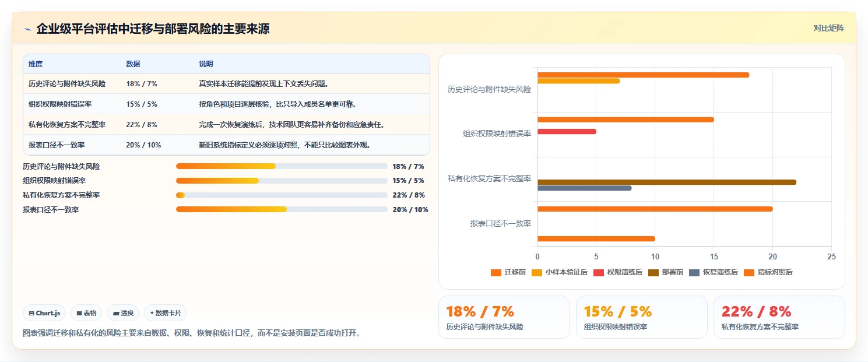Viewport: 868px width, 362px height.
Task: Click the 数据卡片 pill icon
Action: click(x=152, y=313)
